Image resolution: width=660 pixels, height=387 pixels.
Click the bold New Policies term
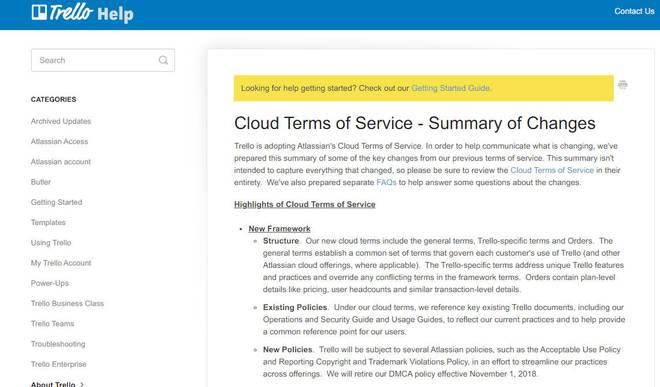coord(287,350)
